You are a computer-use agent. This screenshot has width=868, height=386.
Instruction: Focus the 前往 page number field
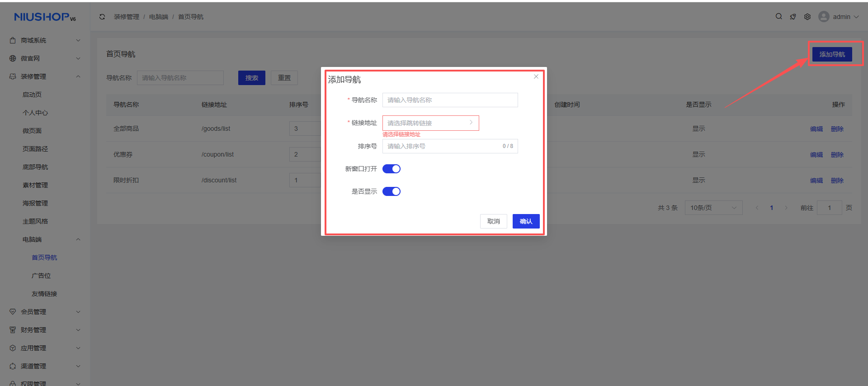(830, 208)
